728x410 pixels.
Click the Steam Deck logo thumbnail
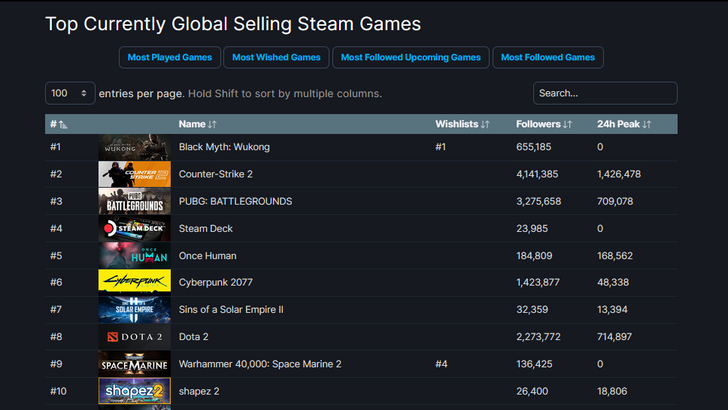tap(134, 228)
